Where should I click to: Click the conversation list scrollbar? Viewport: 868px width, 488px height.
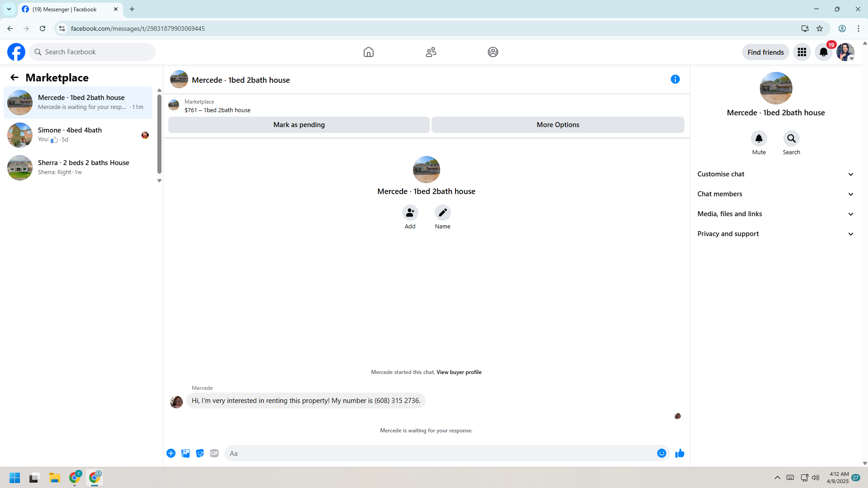159,134
